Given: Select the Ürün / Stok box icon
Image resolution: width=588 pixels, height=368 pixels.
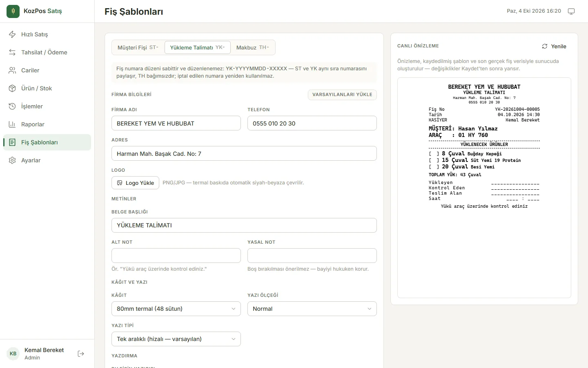Looking at the screenshot, I should pyautogui.click(x=12, y=88).
